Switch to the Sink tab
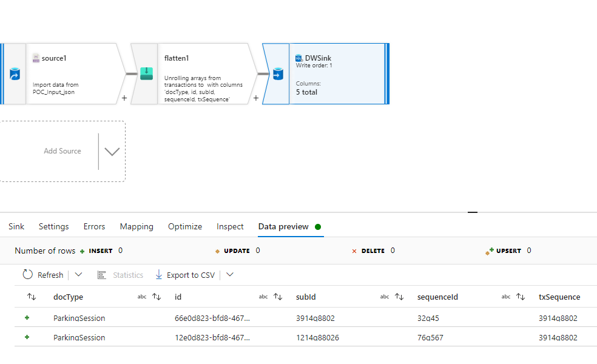The height and width of the screenshot is (364, 597). pos(16,226)
